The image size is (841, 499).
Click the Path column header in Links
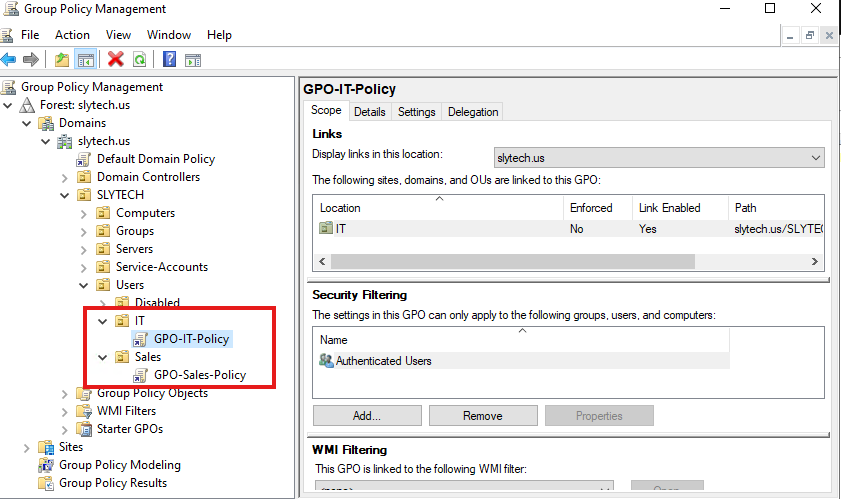[776, 208]
